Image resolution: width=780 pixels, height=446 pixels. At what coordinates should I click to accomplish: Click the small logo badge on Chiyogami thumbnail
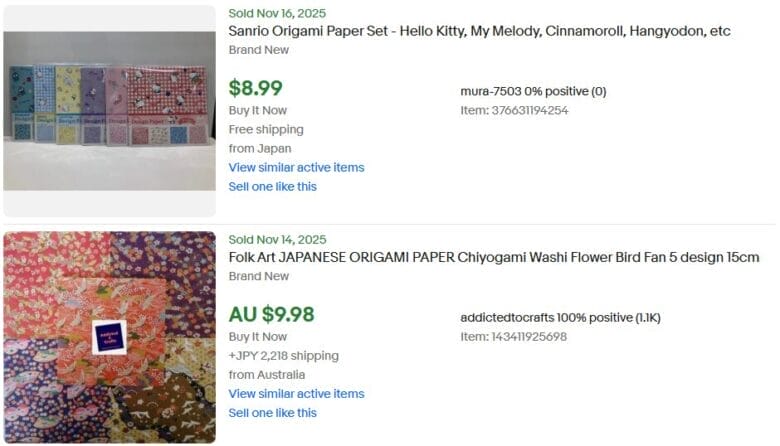coord(109,337)
